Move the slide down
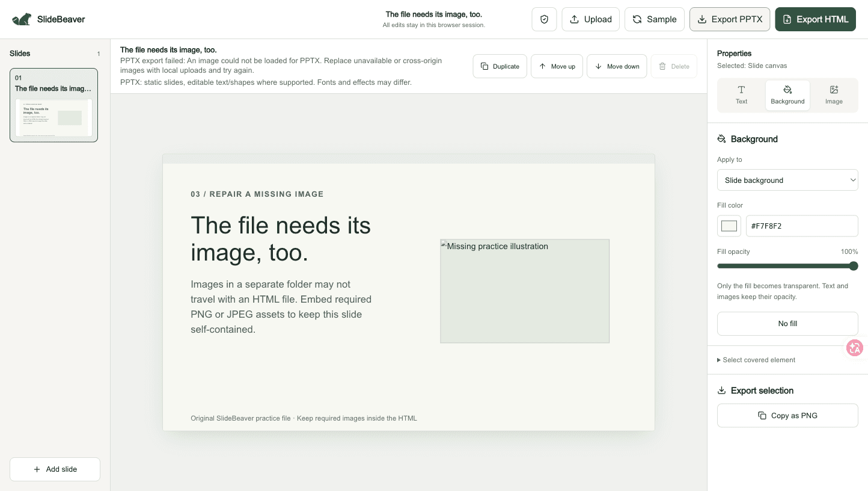This screenshot has height=491, width=868. point(617,66)
